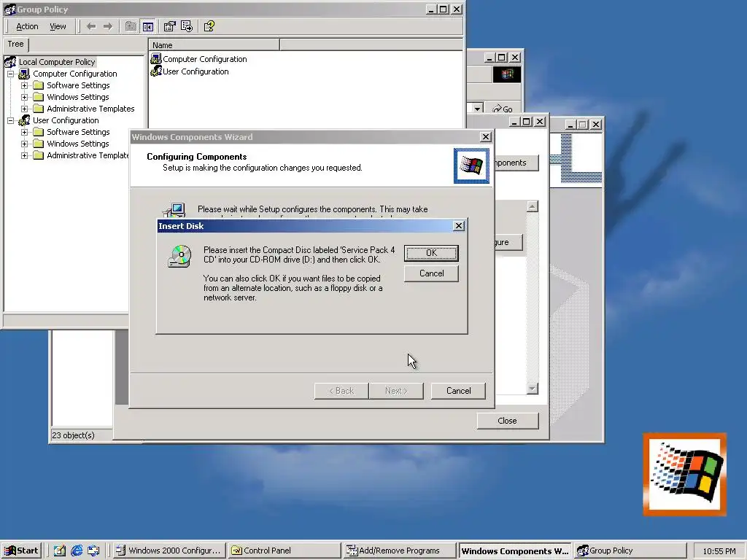The image size is (747, 560).
Task: Cancel the Insert Disk dialog
Action: [431, 273]
